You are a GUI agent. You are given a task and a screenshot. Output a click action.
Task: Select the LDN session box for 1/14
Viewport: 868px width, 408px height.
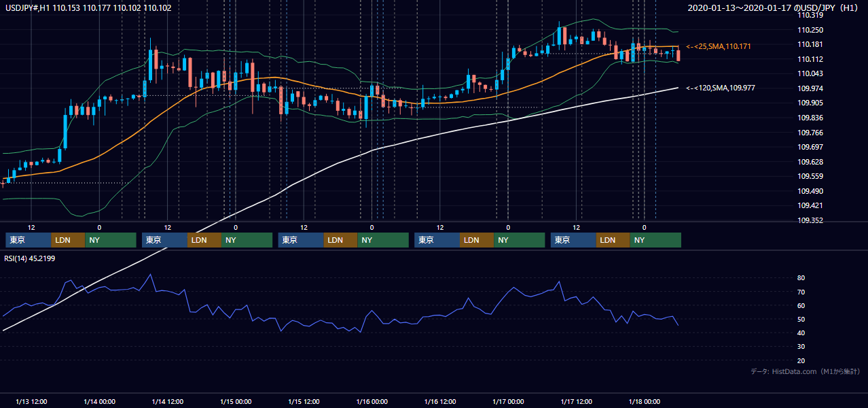[204, 240]
